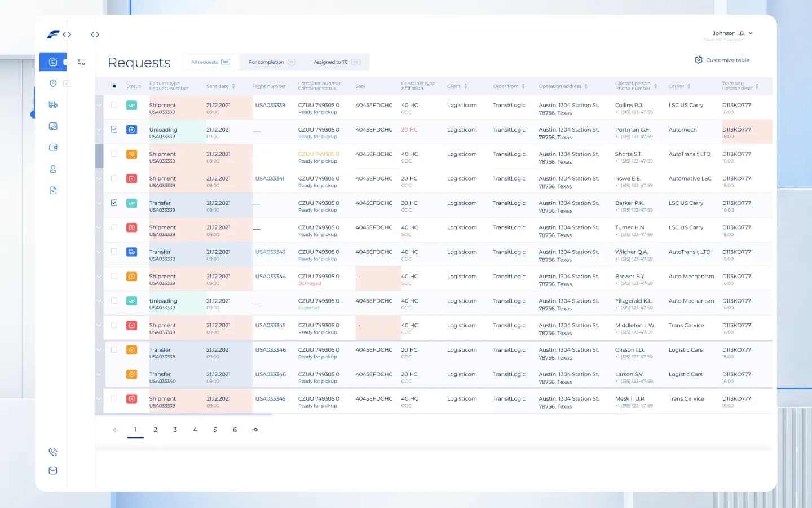Click orange status icon for Shorts S.T. row
Screen dimensions: 812x508
pos(131,154)
